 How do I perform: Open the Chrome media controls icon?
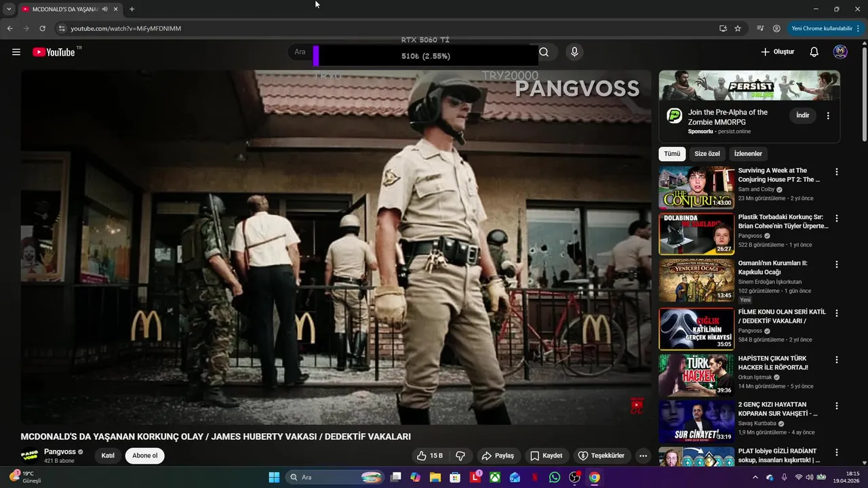coord(760,28)
